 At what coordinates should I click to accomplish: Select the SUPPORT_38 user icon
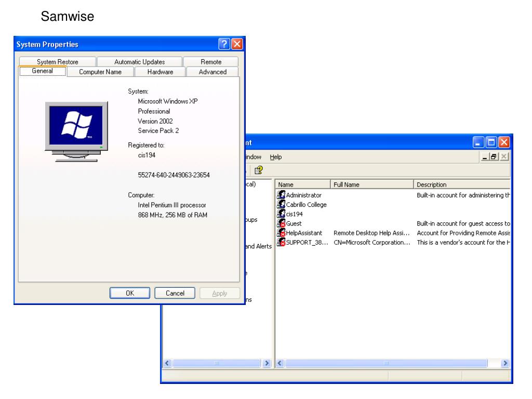pyautogui.click(x=281, y=242)
